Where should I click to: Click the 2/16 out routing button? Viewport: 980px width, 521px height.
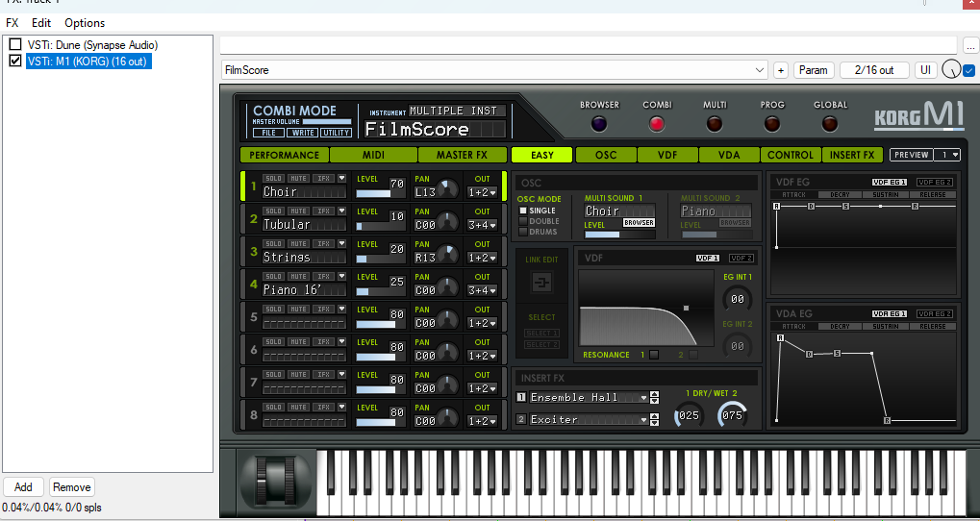point(874,70)
